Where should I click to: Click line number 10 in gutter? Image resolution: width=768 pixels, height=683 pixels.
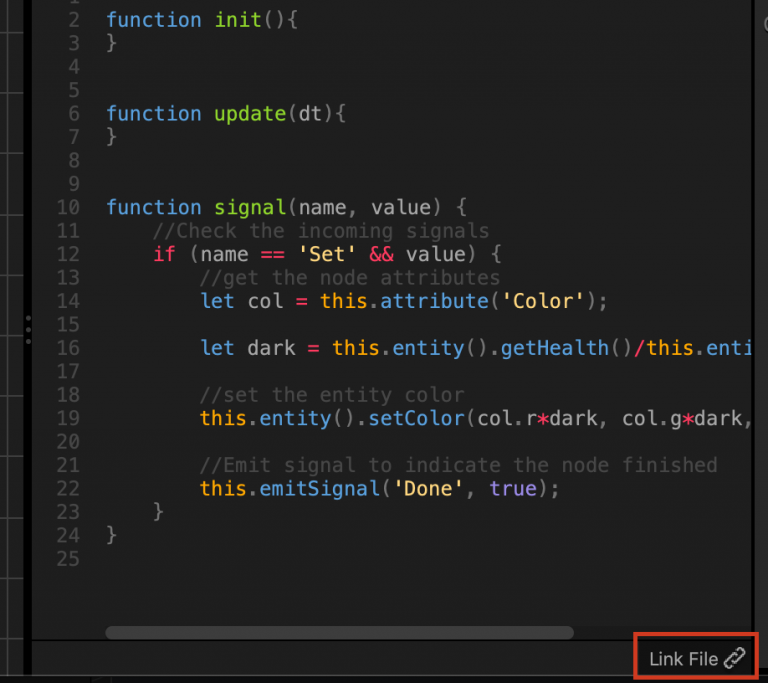[68, 207]
